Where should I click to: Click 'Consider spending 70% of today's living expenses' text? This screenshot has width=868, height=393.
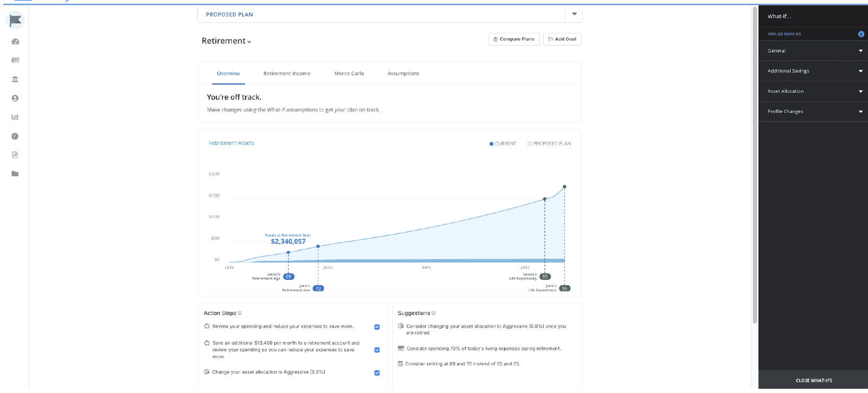tap(484, 349)
